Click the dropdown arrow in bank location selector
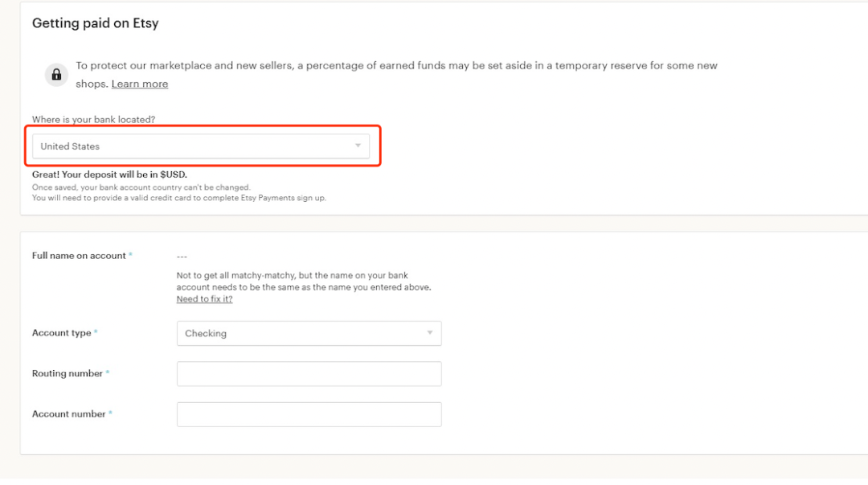Image resolution: width=868 pixels, height=485 pixels. tap(358, 146)
